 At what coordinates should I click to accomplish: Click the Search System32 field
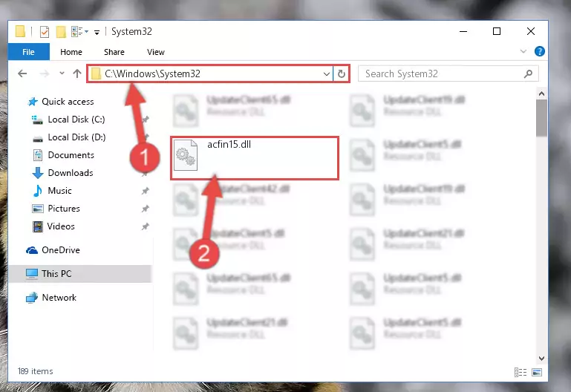443,74
